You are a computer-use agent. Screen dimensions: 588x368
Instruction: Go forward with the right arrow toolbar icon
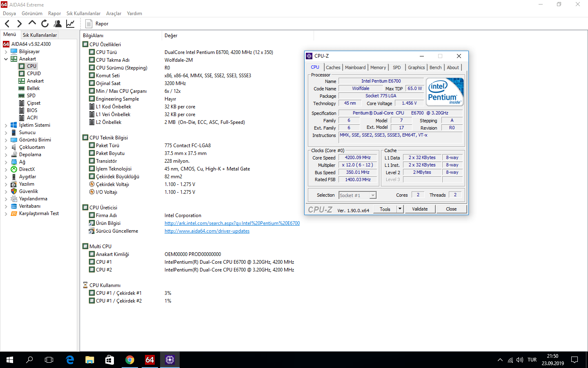tap(19, 24)
